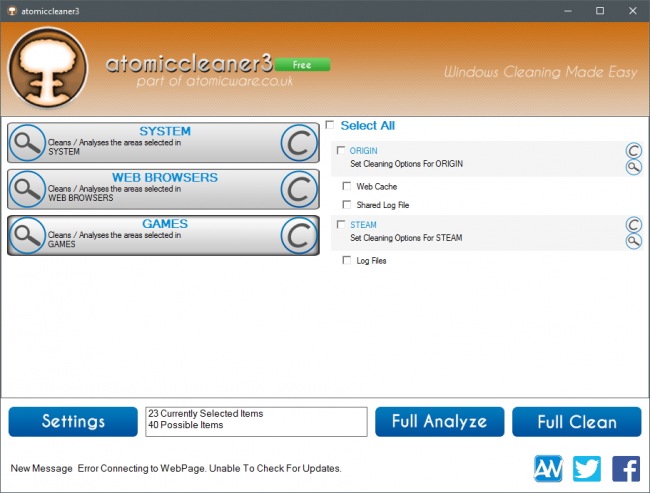
Task: Click the ORIGIN clean C icon
Action: 633,151
